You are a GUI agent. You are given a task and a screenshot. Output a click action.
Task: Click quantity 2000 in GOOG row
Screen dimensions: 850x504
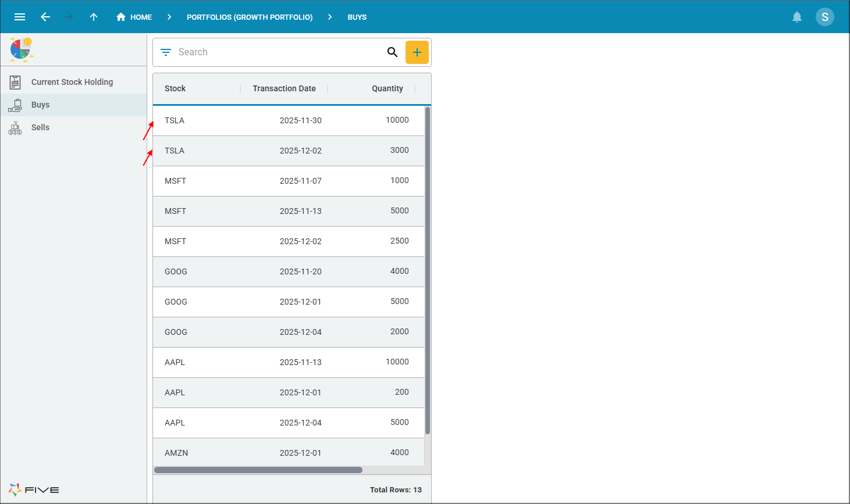400,331
